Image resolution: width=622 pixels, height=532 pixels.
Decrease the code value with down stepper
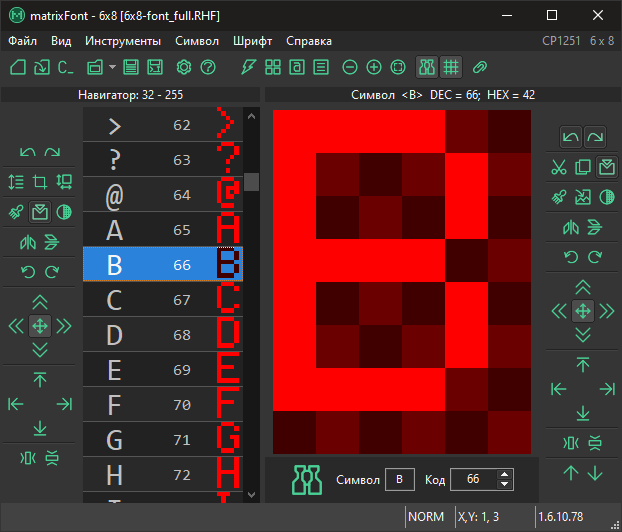pyautogui.click(x=504, y=485)
